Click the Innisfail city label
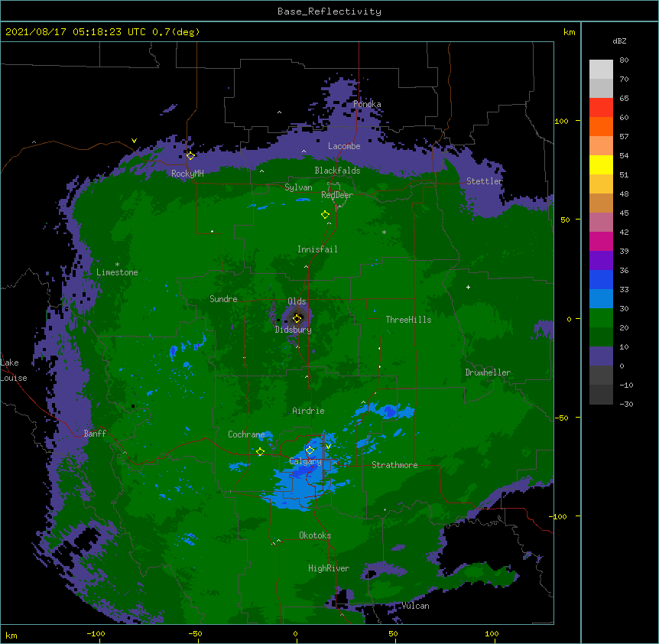Viewport: 659px width, 644px height. 317,249
